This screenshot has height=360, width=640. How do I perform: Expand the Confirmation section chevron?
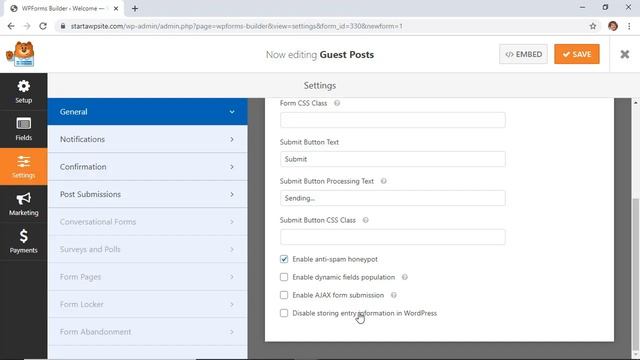[232, 167]
